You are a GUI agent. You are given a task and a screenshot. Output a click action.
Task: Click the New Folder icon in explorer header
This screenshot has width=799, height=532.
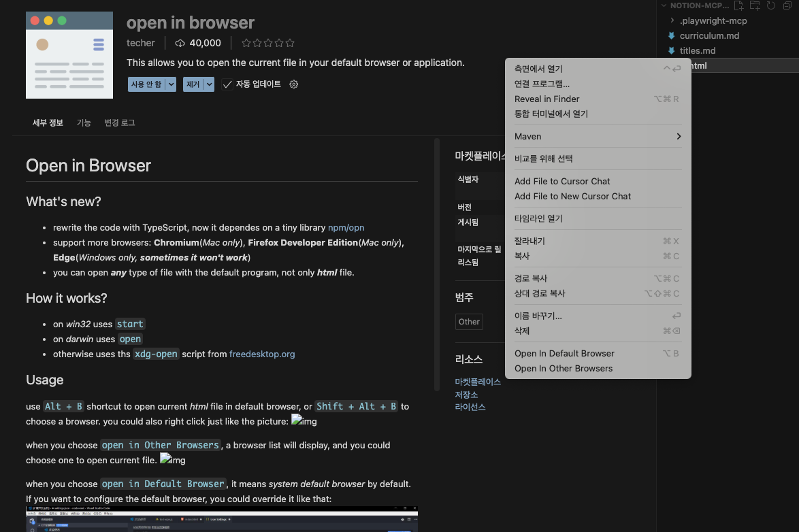coord(755,5)
